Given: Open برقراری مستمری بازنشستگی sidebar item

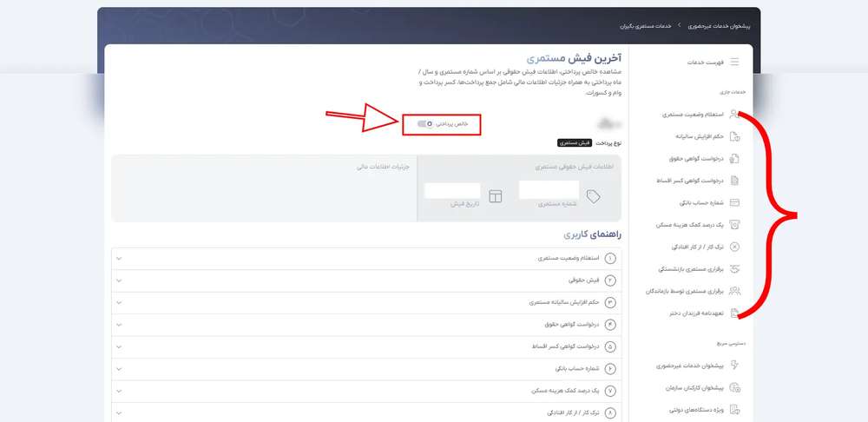Looking at the screenshot, I should point(691,269).
